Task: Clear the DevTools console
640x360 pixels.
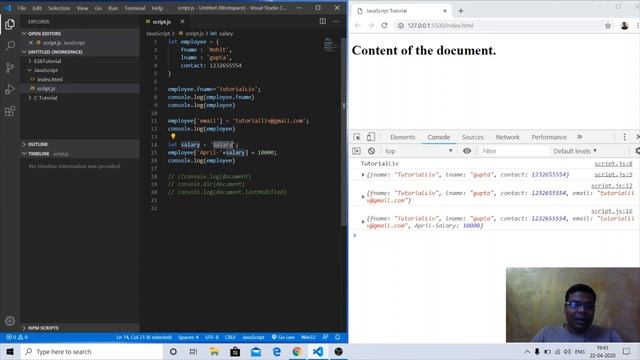Action: click(371, 151)
